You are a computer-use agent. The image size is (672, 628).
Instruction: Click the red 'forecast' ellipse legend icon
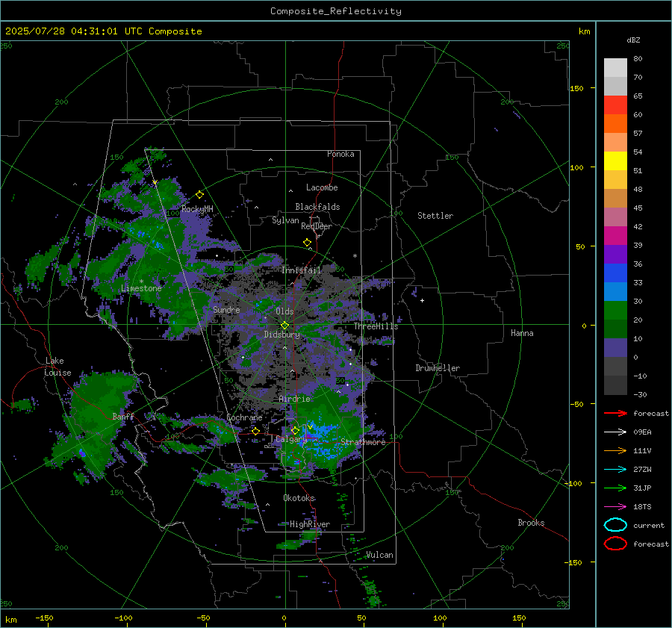(x=615, y=544)
